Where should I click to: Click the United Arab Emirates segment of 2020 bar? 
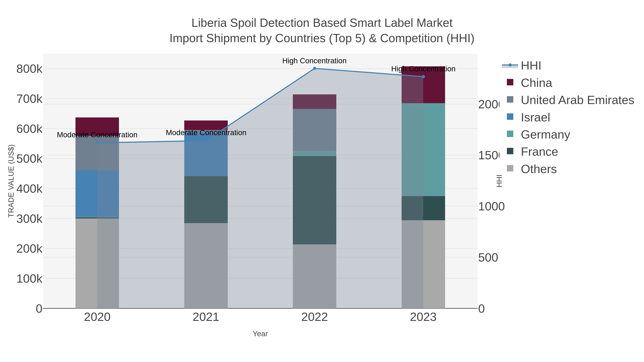(x=97, y=153)
